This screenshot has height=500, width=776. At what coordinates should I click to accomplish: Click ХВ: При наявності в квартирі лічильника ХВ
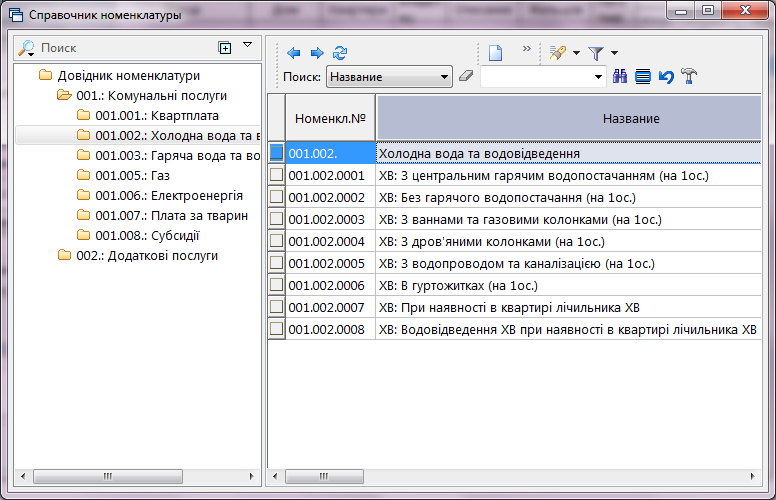[x=569, y=307]
